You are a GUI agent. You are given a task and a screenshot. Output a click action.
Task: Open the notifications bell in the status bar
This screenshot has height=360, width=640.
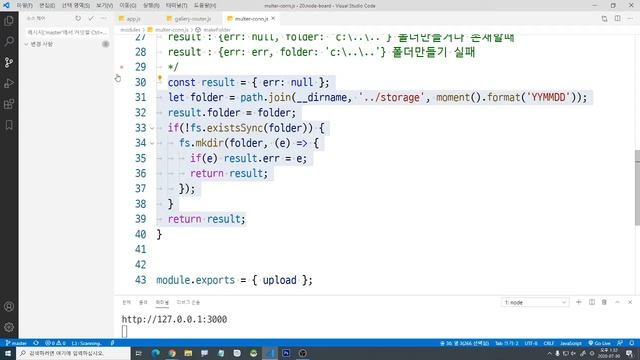[x=632, y=343]
